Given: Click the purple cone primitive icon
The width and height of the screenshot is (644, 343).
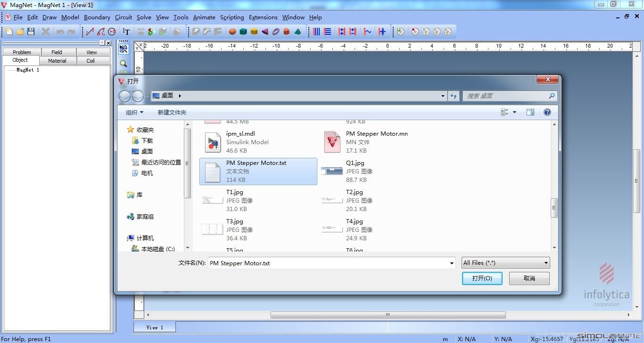Looking at the screenshot, I should (265, 32).
